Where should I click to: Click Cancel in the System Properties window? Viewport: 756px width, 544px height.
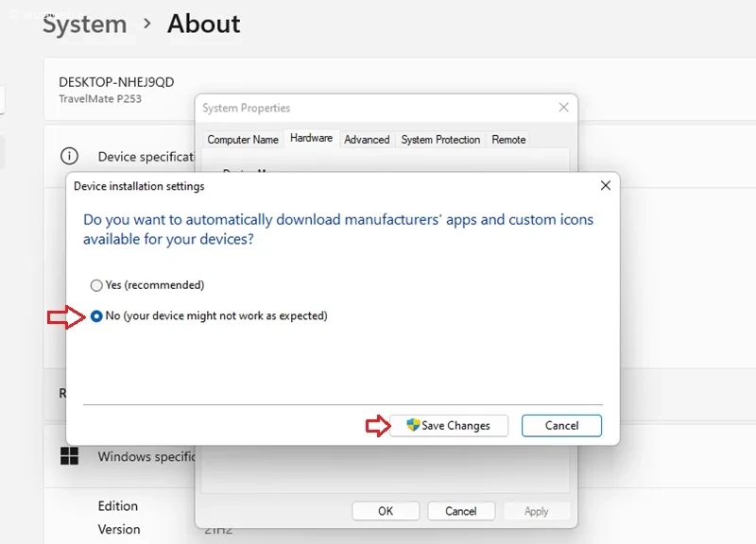coord(460,511)
